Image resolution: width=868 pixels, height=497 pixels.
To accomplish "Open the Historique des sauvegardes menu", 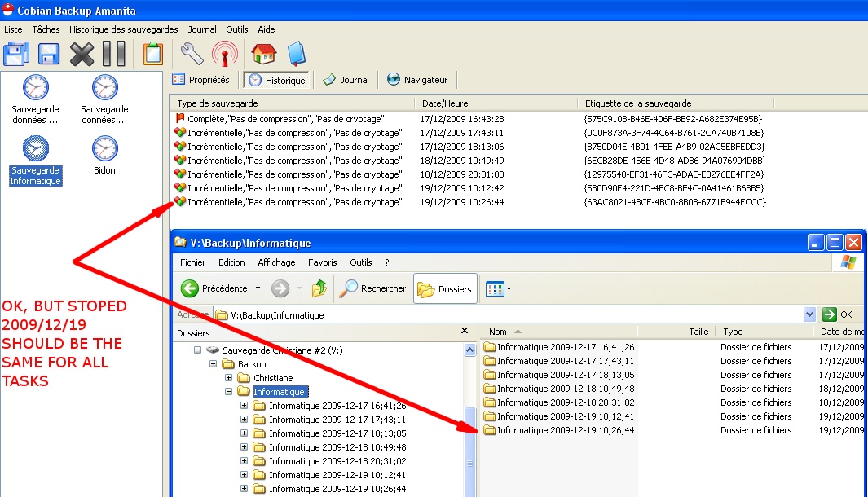I will click(123, 29).
